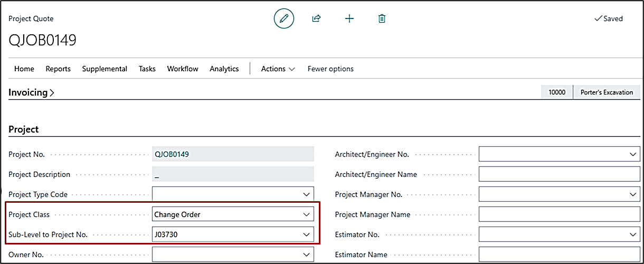
Task: Select the Reports menu
Action: [x=58, y=69]
